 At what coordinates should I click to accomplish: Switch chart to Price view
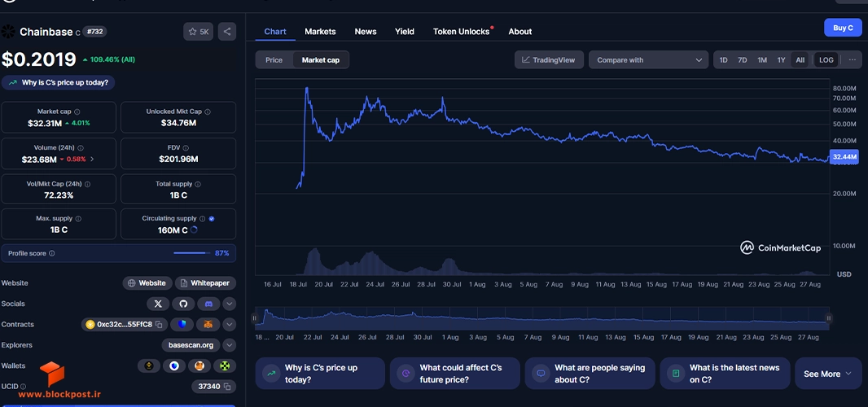click(x=274, y=59)
